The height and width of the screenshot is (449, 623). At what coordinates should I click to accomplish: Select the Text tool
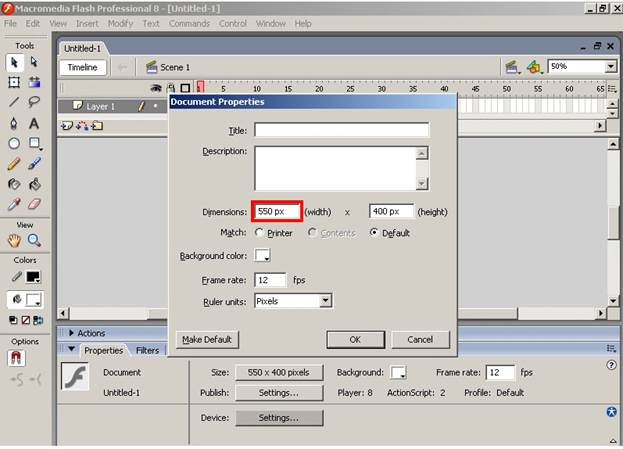[x=34, y=123]
